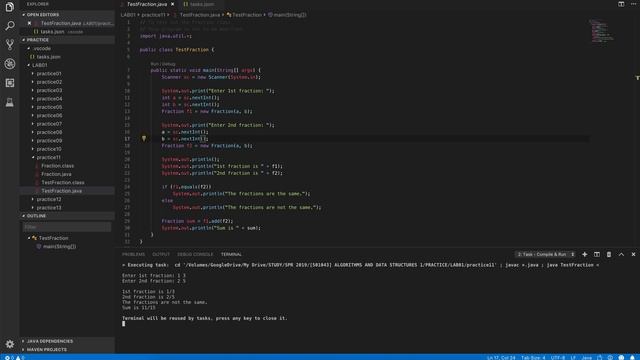Create a new terminal with plus icon
This screenshot has height=360, width=640.
pyautogui.click(x=584, y=254)
